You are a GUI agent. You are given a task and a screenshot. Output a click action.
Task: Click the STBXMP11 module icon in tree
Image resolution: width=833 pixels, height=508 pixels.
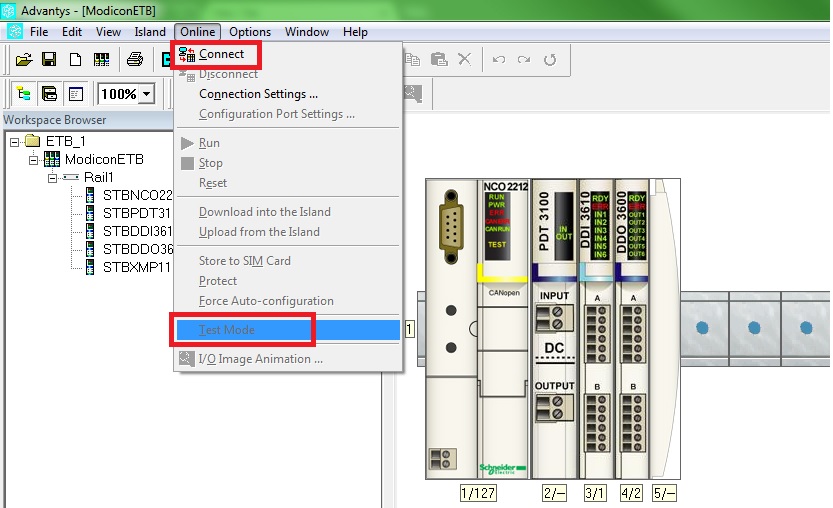pyautogui.click(x=90, y=267)
